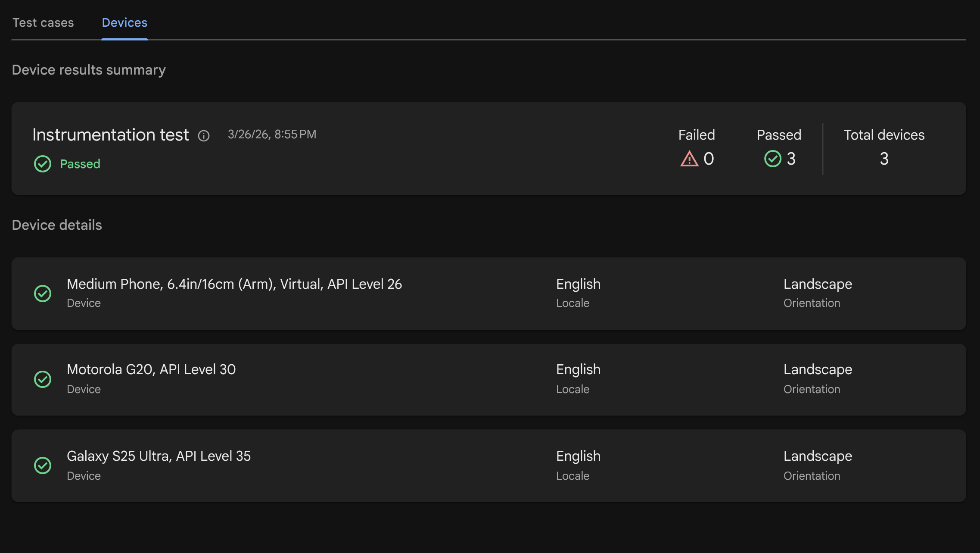Viewport: 980px width, 553px height.
Task: Click the red Failed warning triangle icon
Action: (689, 159)
